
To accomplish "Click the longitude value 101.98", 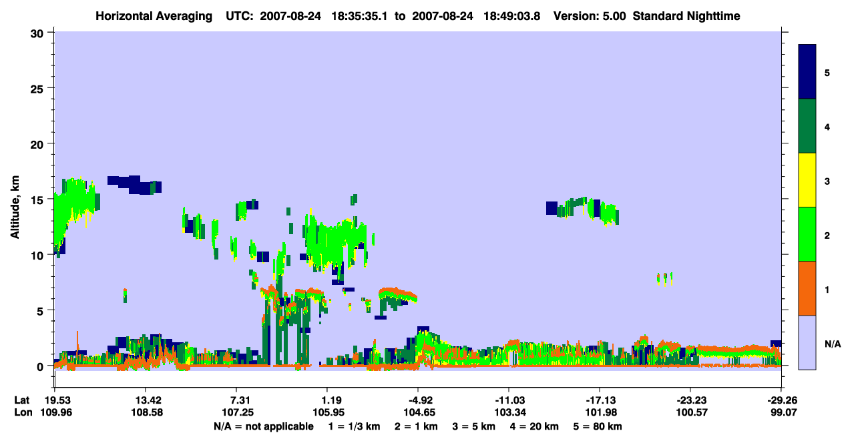I will [x=600, y=413].
